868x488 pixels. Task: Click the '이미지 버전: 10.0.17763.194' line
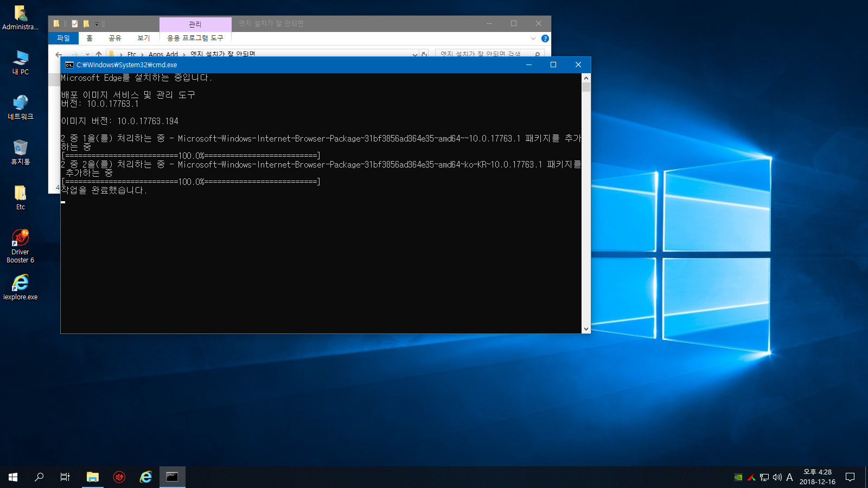point(119,121)
